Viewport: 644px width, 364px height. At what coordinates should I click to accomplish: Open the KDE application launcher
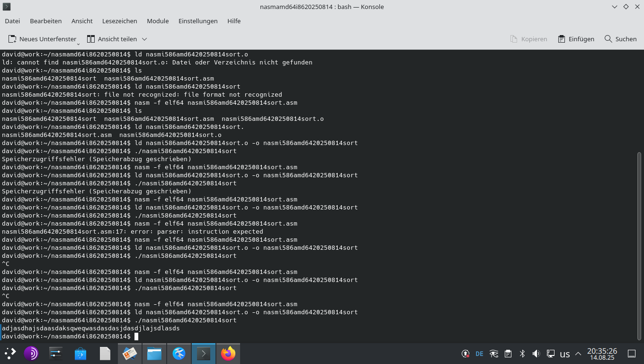coord(9,354)
